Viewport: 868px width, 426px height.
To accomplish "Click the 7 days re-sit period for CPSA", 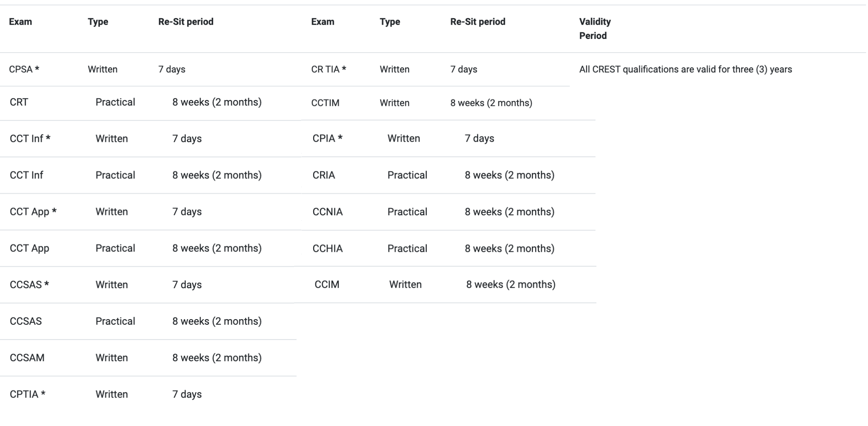I will coord(172,70).
